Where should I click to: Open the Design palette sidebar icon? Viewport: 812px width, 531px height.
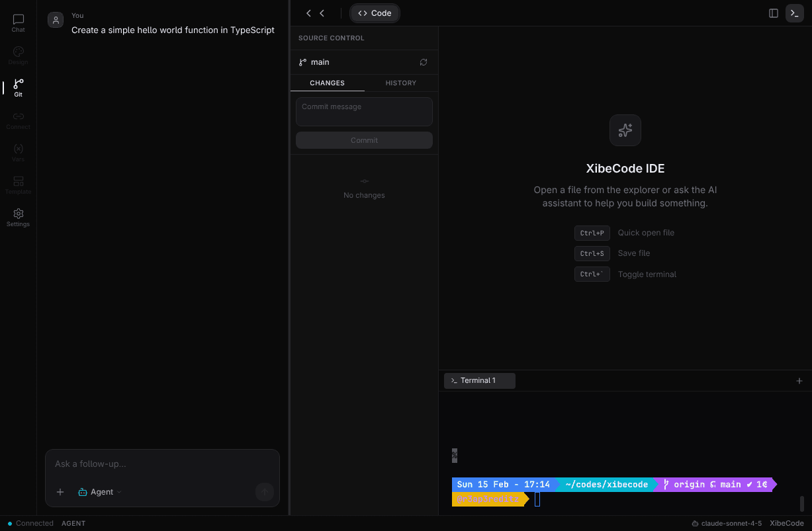[x=18, y=56]
